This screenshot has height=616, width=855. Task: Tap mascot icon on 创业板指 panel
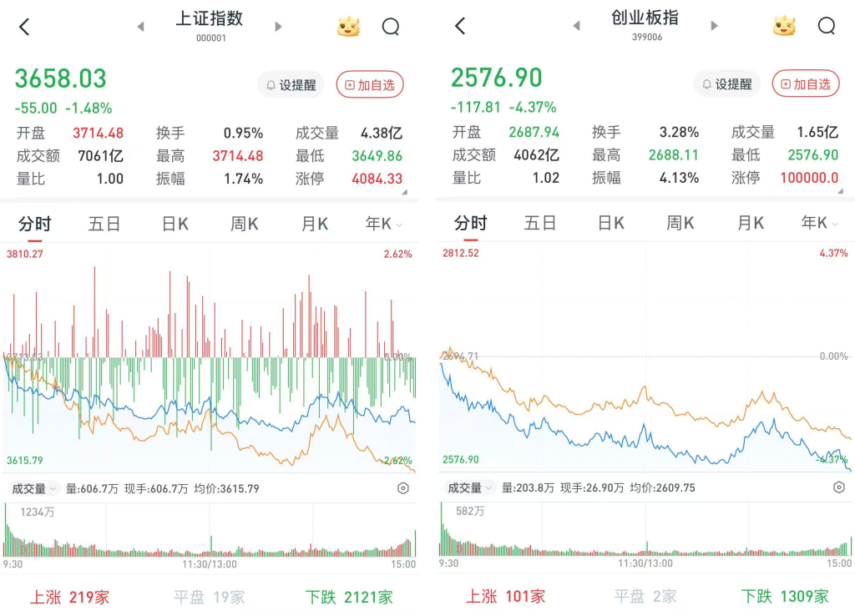[784, 26]
